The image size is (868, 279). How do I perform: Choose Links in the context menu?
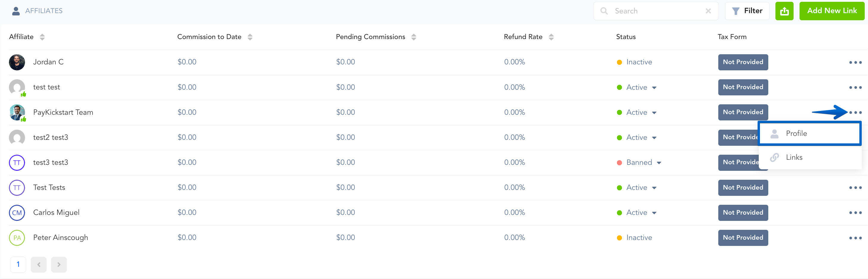pos(794,158)
